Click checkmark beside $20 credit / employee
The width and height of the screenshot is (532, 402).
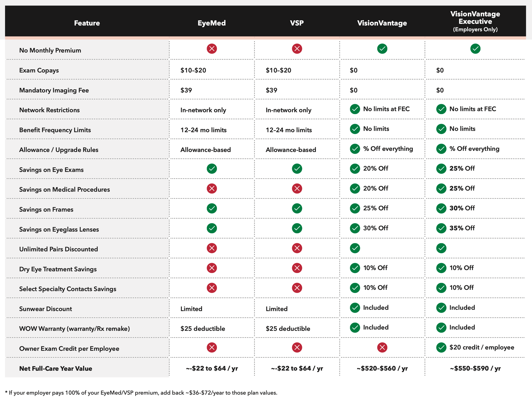(441, 347)
